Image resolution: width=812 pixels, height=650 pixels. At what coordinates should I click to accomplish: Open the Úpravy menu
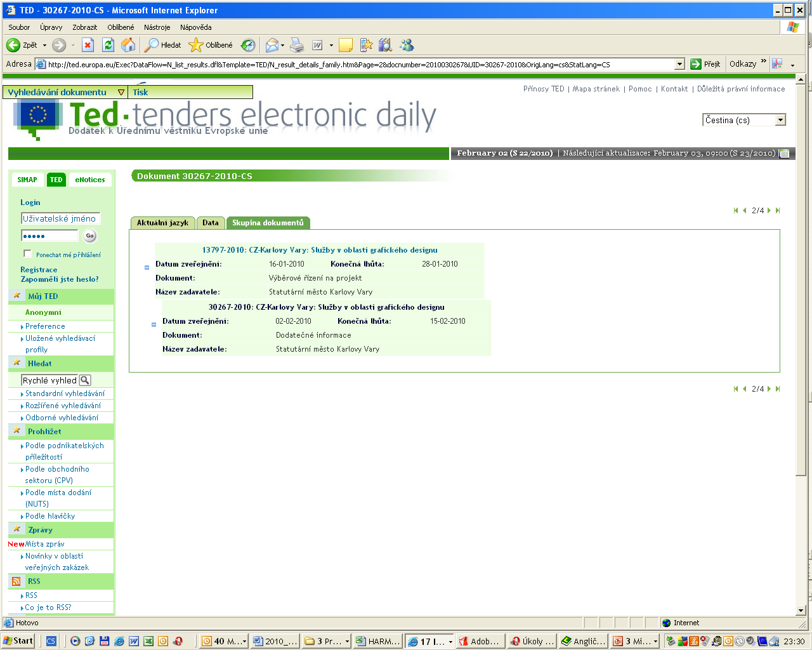click(x=51, y=27)
